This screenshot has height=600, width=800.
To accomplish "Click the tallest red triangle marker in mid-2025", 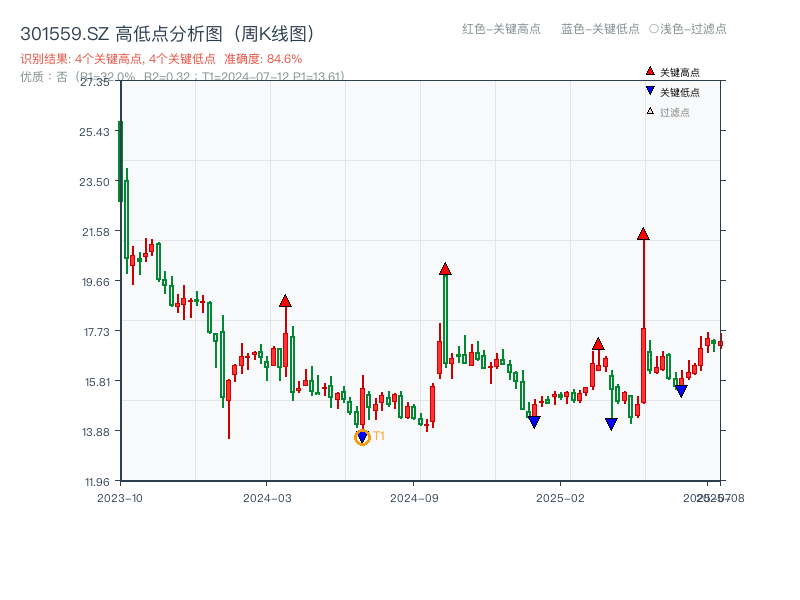I will point(643,233).
